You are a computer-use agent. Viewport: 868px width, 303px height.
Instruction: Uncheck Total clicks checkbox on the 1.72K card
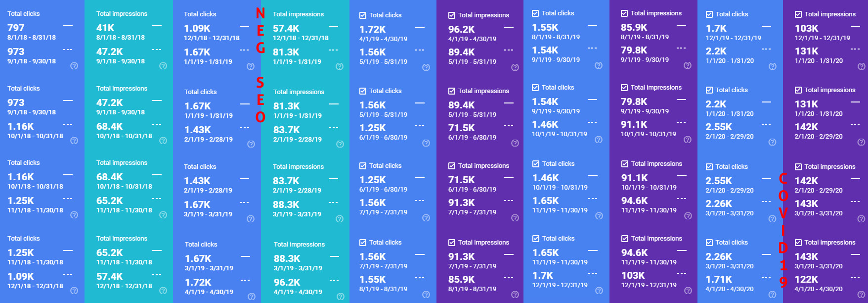(363, 15)
